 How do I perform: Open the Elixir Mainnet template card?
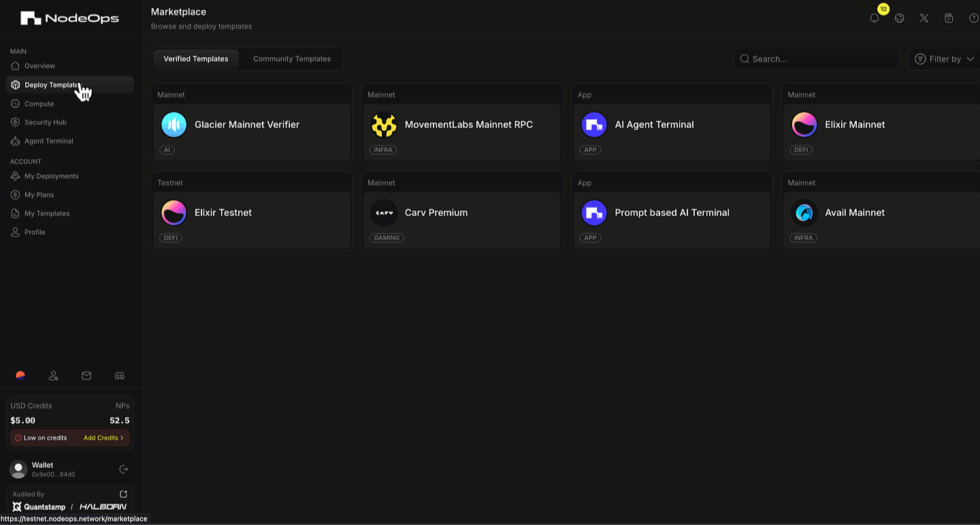[x=881, y=123]
